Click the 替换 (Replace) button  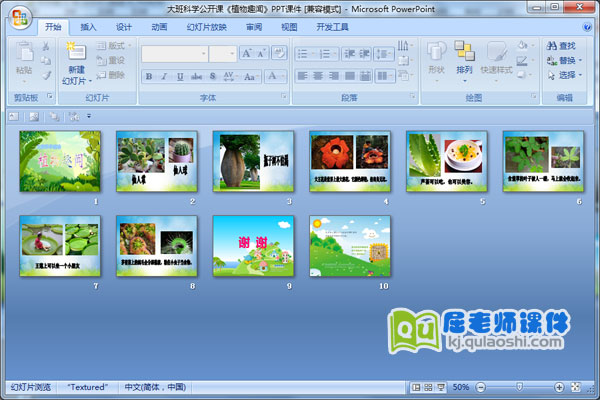tap(564, 60)
